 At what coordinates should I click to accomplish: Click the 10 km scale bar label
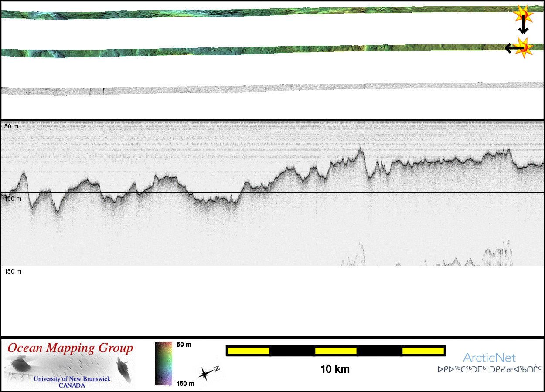pyautogui.click(x=335, y=369)
